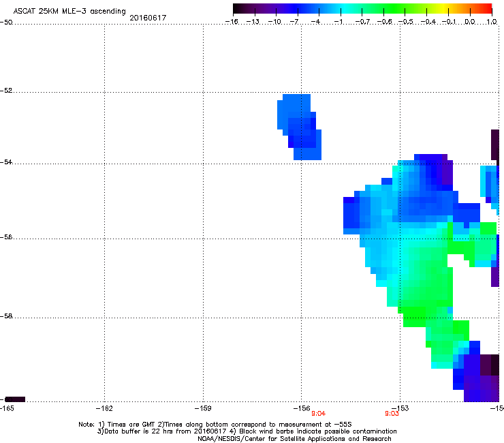Image resolution: width=504 pixels, height=443 pixels.
Task: Click the "-165" longitude axis label
Action: point(7,408)
